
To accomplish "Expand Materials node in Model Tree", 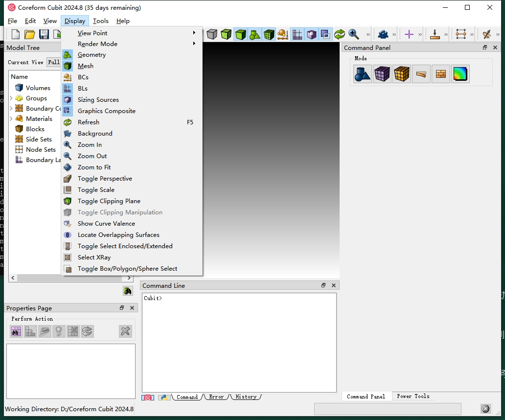I will pyautogui.click(x=11, y=119).
